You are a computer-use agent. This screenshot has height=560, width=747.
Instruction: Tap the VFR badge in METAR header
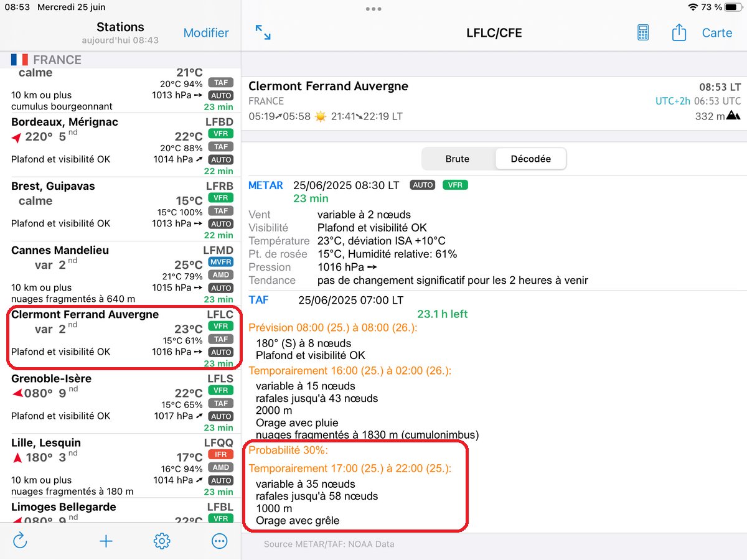pyautogui.click(x=455, y=185)
